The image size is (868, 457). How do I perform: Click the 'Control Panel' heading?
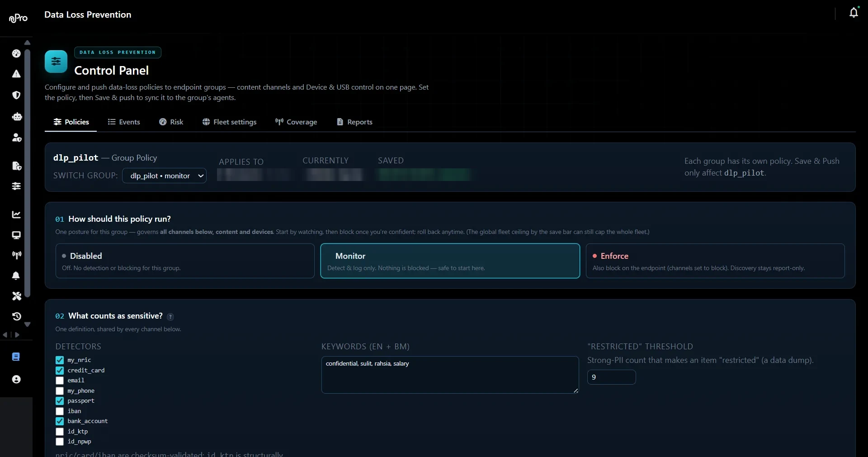[111, 71]
